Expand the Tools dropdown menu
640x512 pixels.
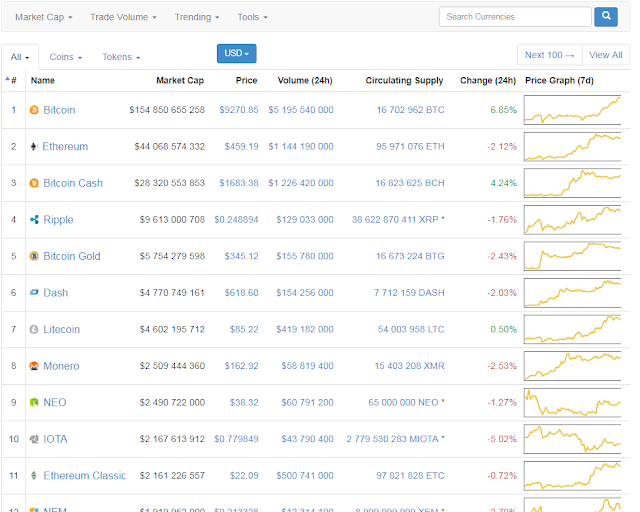coord(252,17)
